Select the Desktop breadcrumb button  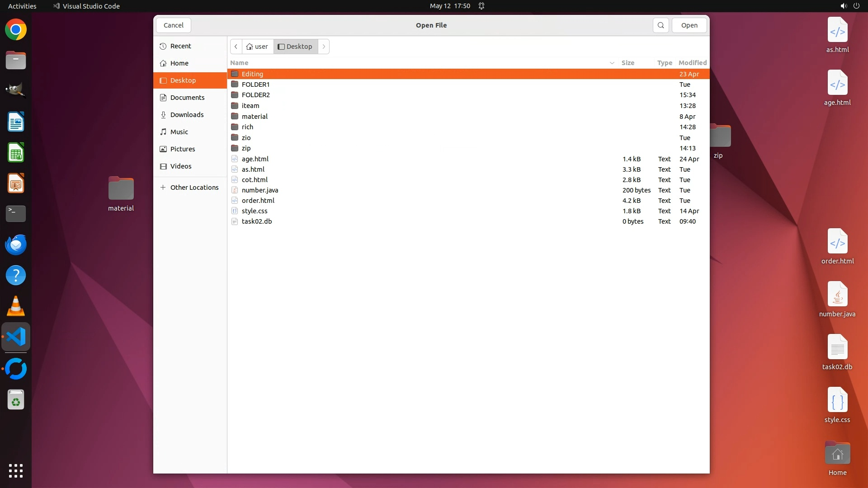[295, 47]
